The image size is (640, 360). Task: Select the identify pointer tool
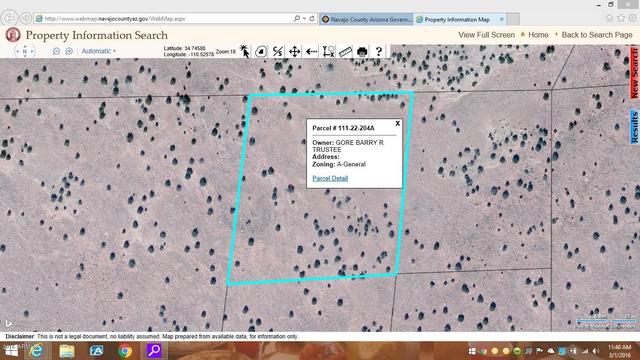pyautogui.click(x=244, y=51)
